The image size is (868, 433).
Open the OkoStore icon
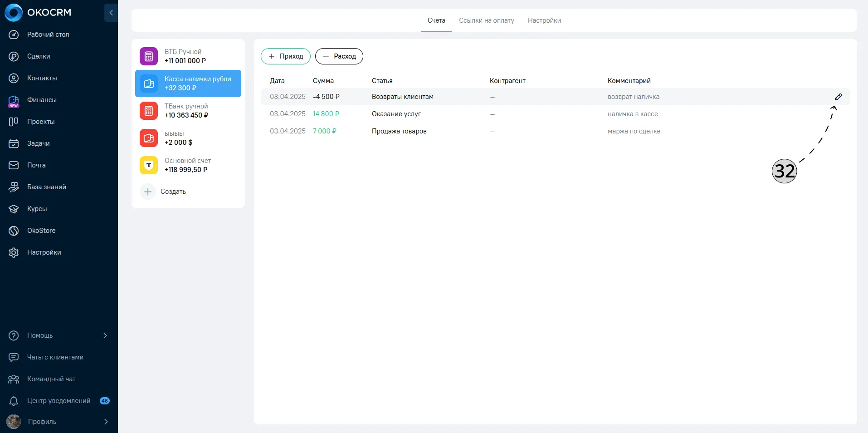14,231
